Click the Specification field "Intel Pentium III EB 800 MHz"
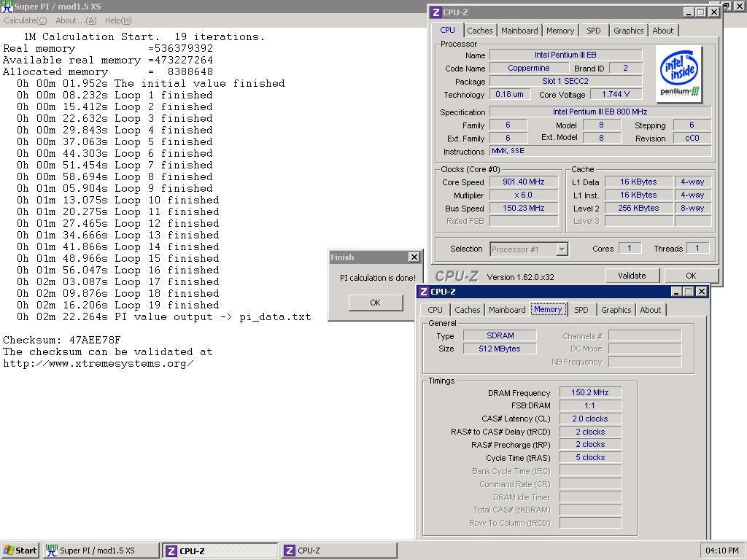This screenshot has height=560, width=747. [600, 112]
